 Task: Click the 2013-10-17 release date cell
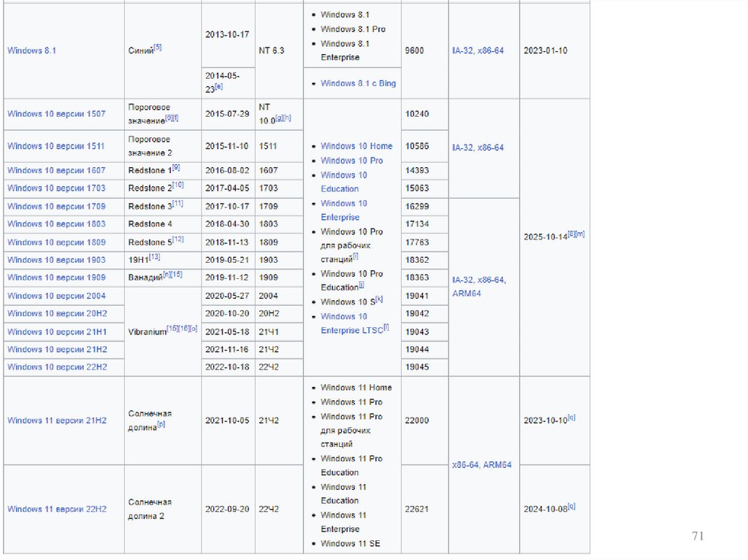tap(227, 35)
